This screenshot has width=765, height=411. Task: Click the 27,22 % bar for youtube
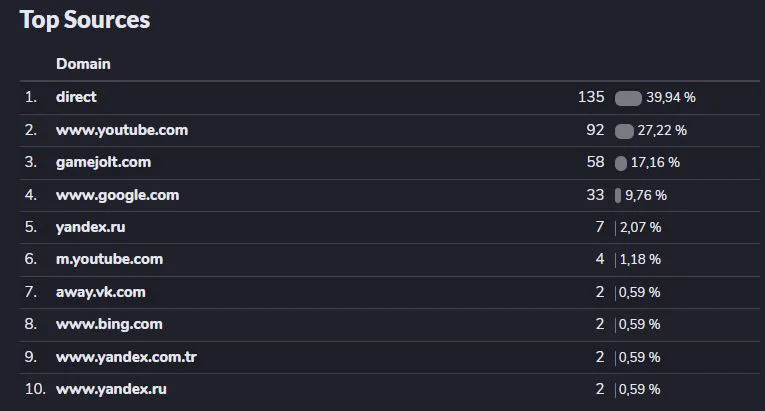[624, 131]
